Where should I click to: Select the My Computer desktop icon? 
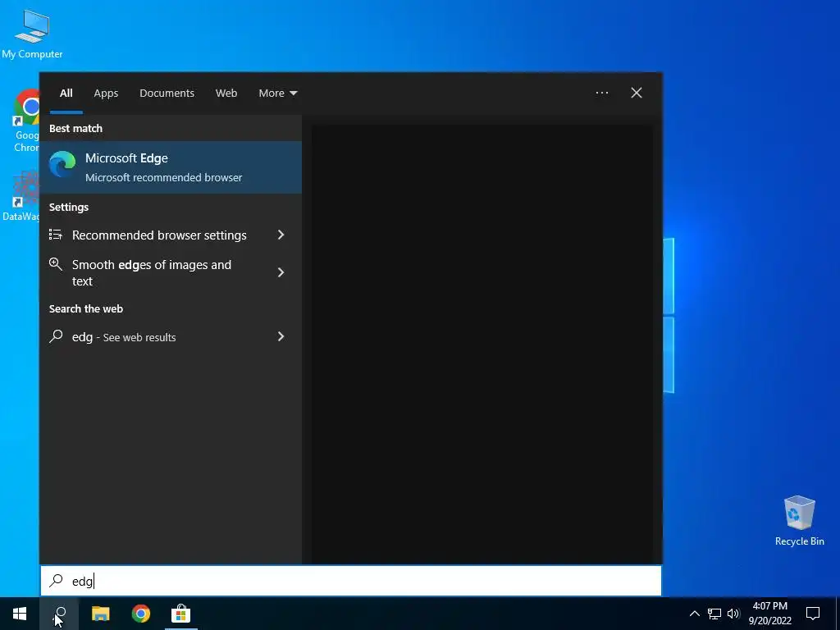point(32,34)
